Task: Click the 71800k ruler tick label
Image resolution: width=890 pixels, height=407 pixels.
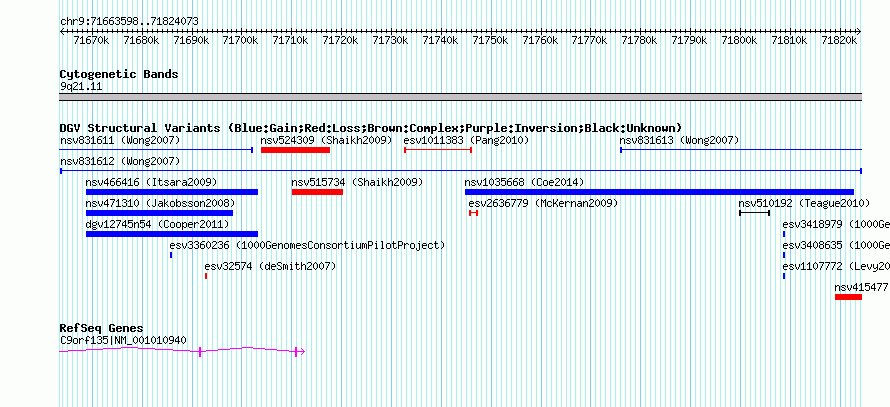Action: click(x=740, y=40)
